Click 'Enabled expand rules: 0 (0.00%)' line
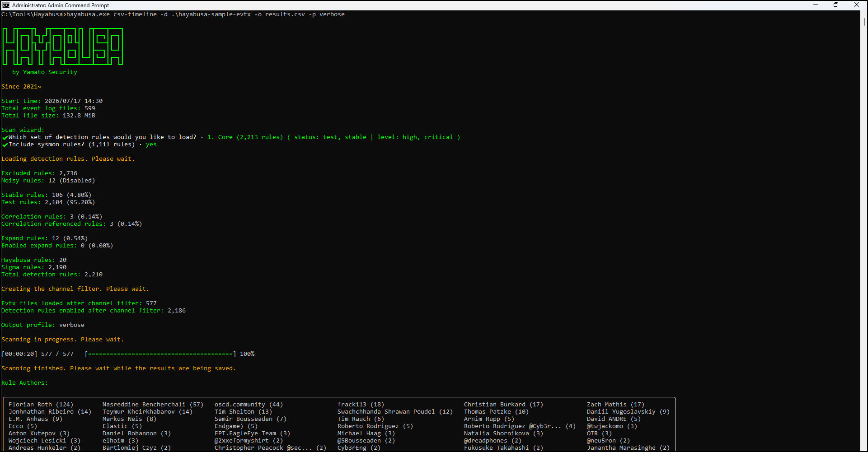 [57, 246]
